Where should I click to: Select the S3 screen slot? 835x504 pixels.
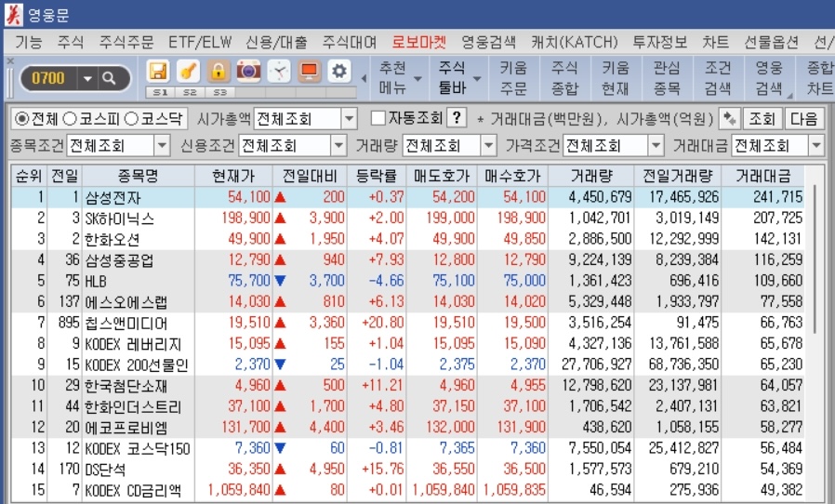tap(220, 92)
